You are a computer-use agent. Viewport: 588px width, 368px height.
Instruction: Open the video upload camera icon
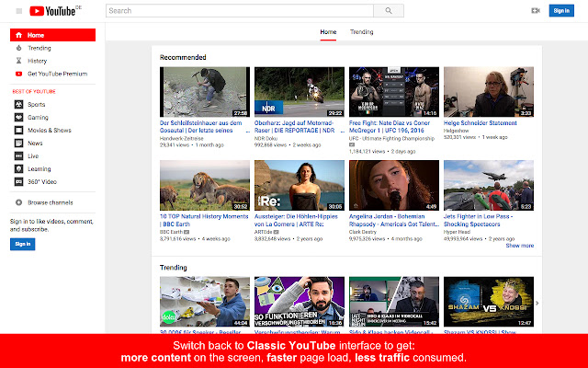[x=536, y=10]
